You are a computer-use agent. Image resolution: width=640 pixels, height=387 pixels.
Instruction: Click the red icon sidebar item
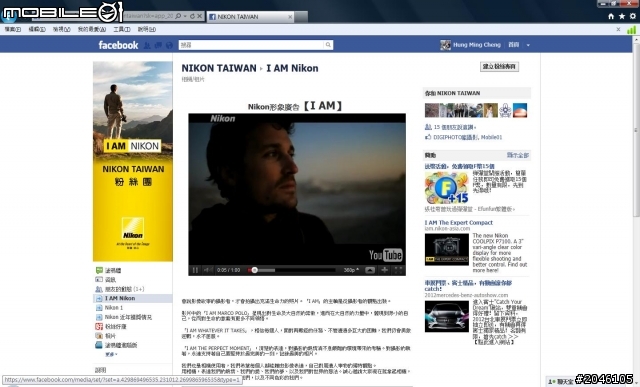click(x=111, y=327)
